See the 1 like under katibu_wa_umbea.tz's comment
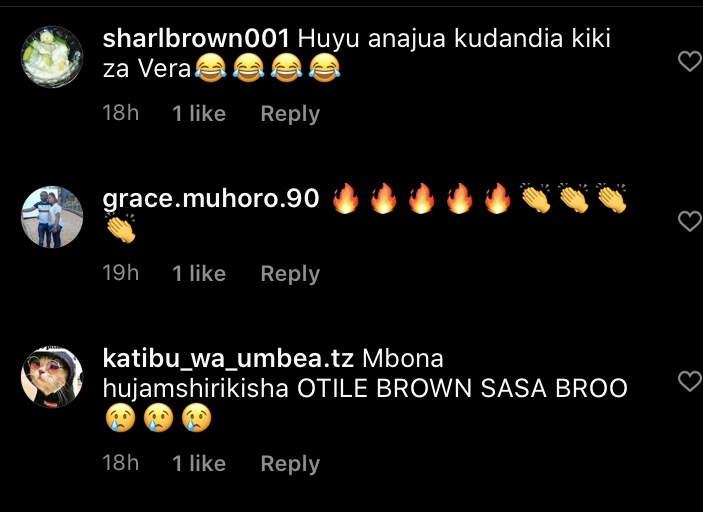The width and height of the screenshot is (703, 512). tap(199, 463)
